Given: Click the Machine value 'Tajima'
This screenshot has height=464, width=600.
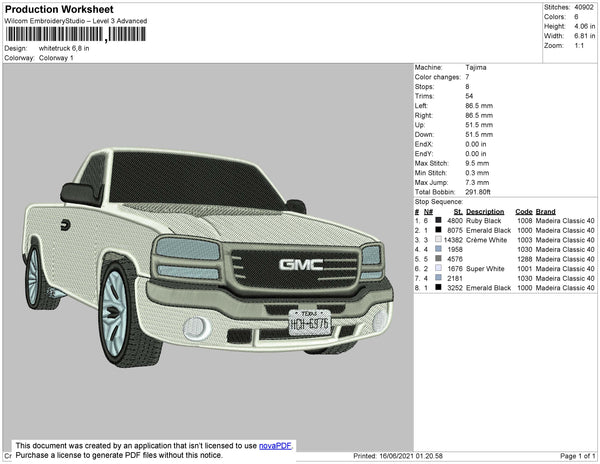Looking at the screenshot, I should (476, 67).
